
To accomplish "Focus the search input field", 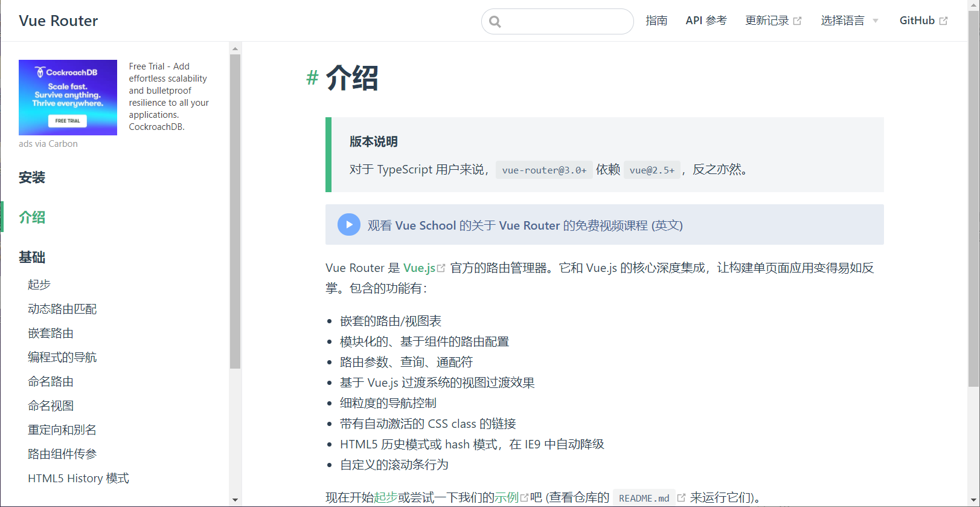I will pos(557,22).
